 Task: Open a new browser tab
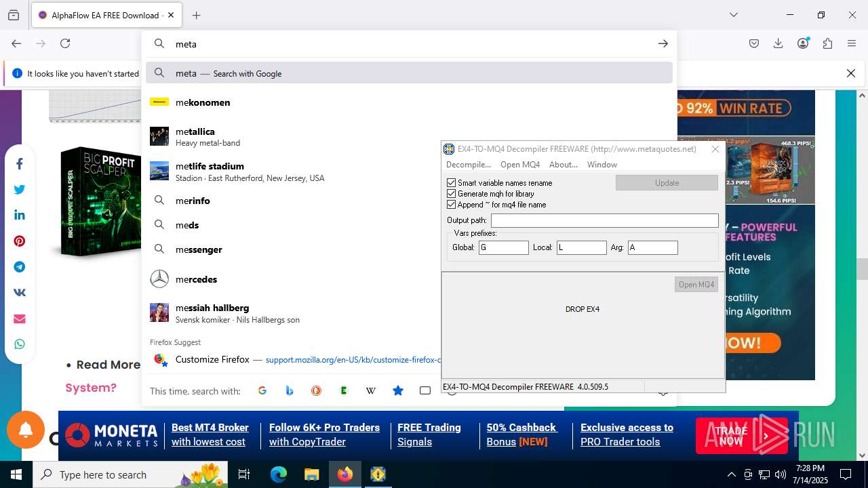[196, 15]
